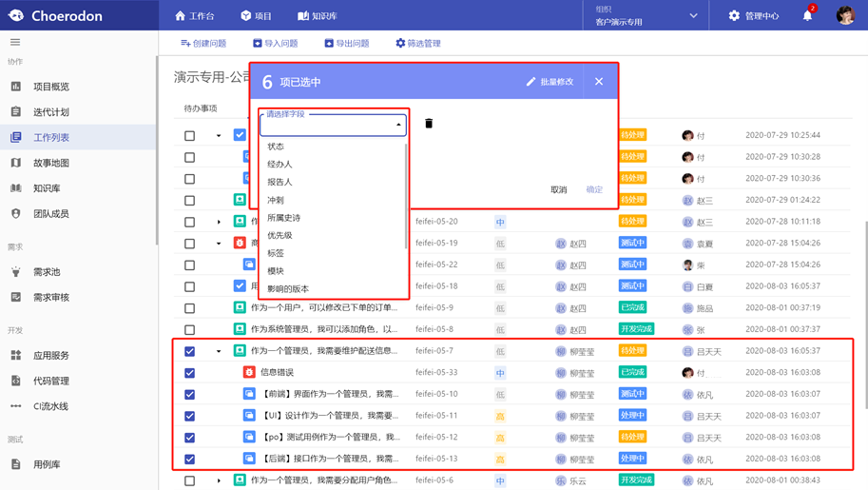This screenshot has width=868, height=490.
Task: Choose 优先级 option in dropdown list
Action: click(280, 236)
